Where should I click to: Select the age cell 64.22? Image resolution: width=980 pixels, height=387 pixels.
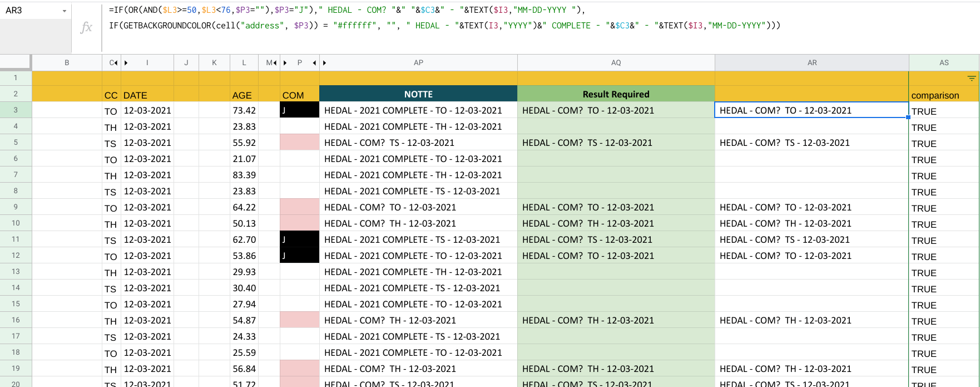(244, 207)
